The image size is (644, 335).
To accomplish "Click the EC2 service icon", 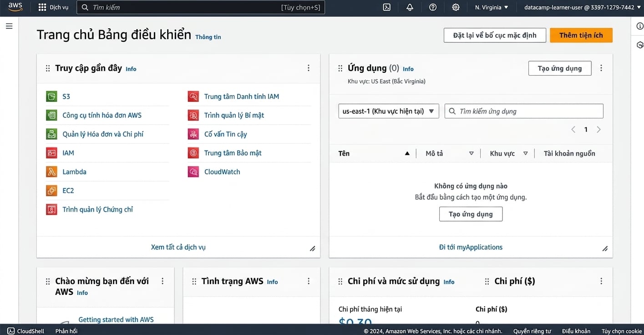I will tap(51, 191).
